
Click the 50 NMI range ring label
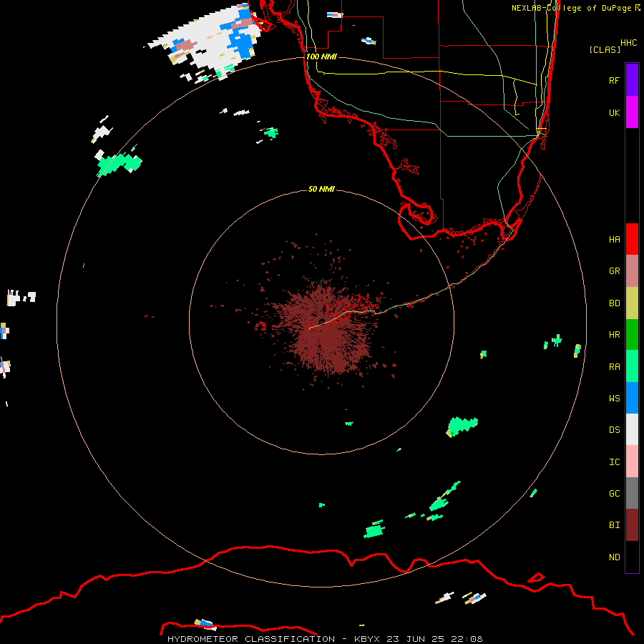pos(321,189)
